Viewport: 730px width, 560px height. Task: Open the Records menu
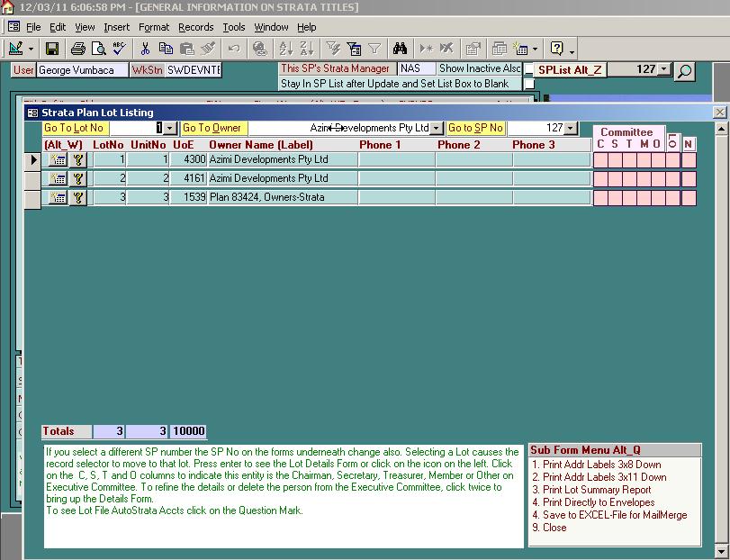point(195,28)
